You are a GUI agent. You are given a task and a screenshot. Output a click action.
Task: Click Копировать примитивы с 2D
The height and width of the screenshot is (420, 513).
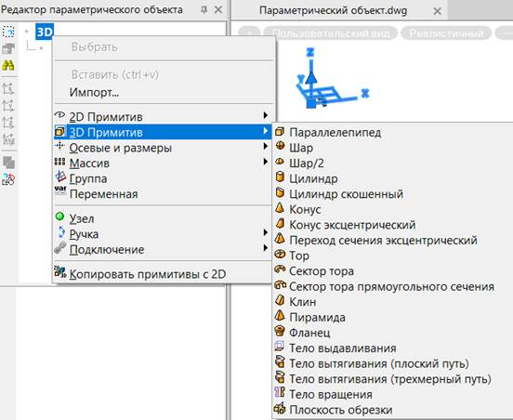[x=148, y=274]
